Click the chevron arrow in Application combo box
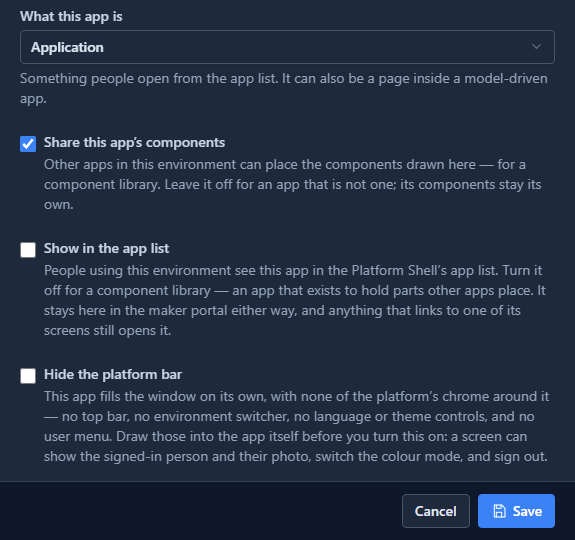Image resolution: width=575 pixels, height=540 pixels. 536,47
